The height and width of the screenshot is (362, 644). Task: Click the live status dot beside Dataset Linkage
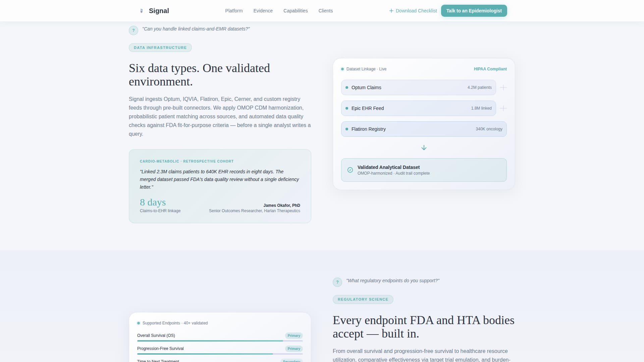pyautogui.click(x=342, y=69)
